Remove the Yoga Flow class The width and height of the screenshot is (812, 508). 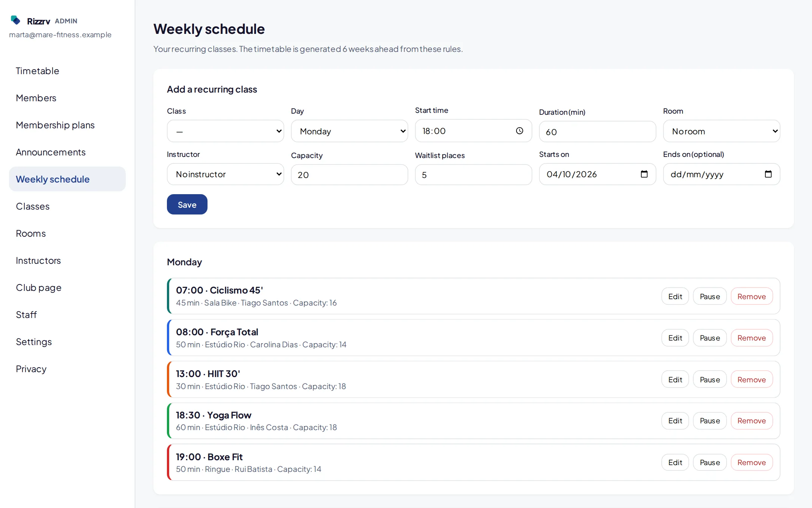[751, 421]
